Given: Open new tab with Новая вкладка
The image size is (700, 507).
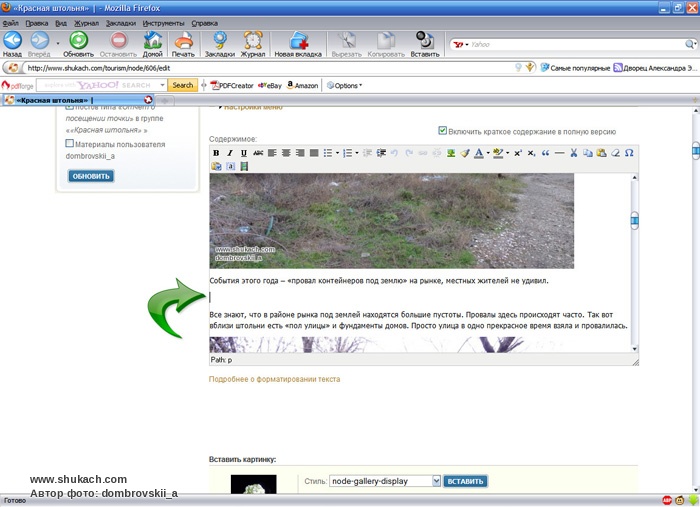Looking at the screenshot, I should [298, 44].
